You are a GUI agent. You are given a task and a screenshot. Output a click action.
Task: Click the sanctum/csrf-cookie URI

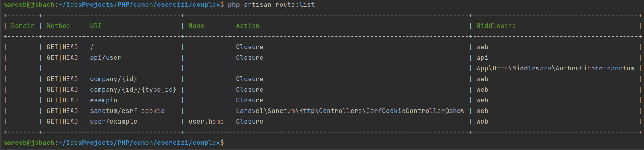coord(127,111)
